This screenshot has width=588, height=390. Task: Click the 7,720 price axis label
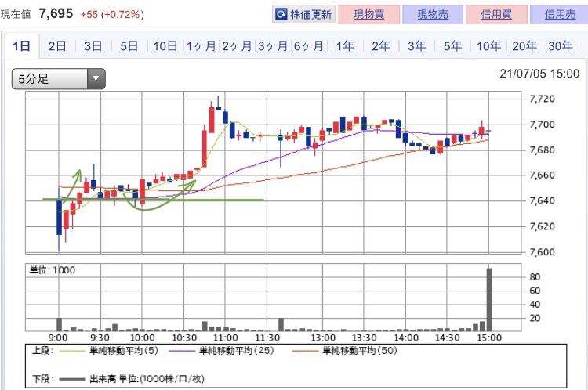pyautogui.click(x=542, y=99)
